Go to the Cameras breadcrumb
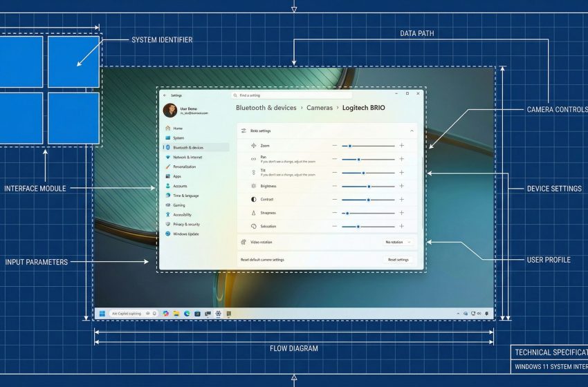Viewport: 588px width, 387px height. [x=320, y=108]
